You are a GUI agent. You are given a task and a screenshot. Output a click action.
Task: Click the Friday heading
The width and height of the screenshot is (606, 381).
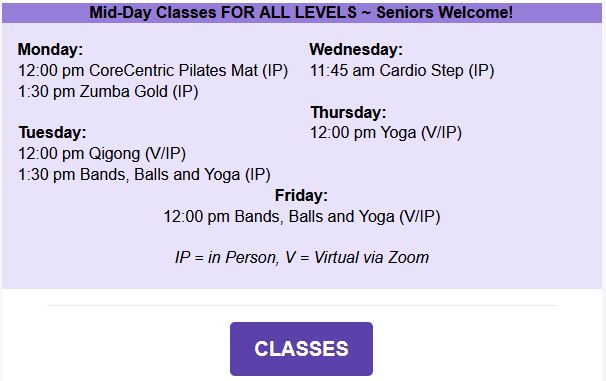pyautogui.click(x=301, y=196)
